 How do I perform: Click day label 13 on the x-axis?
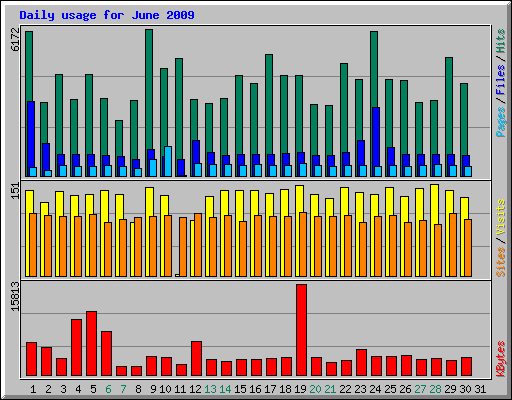(210, 389)
